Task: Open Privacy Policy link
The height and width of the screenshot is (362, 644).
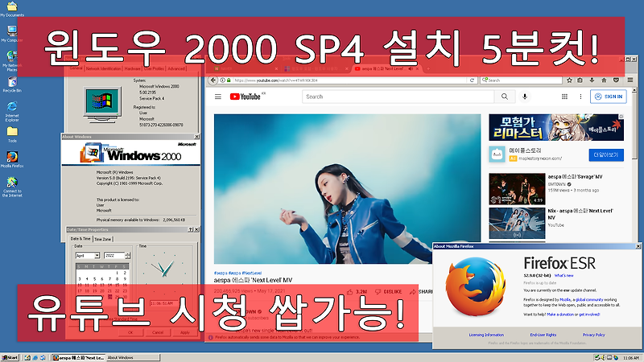Action: [x=593, y=335]
